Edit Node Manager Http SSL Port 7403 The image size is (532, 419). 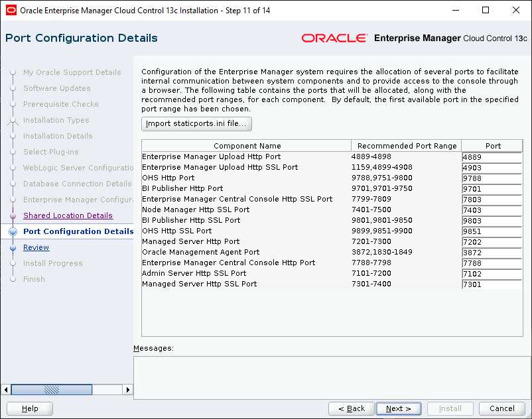(492, 210)
